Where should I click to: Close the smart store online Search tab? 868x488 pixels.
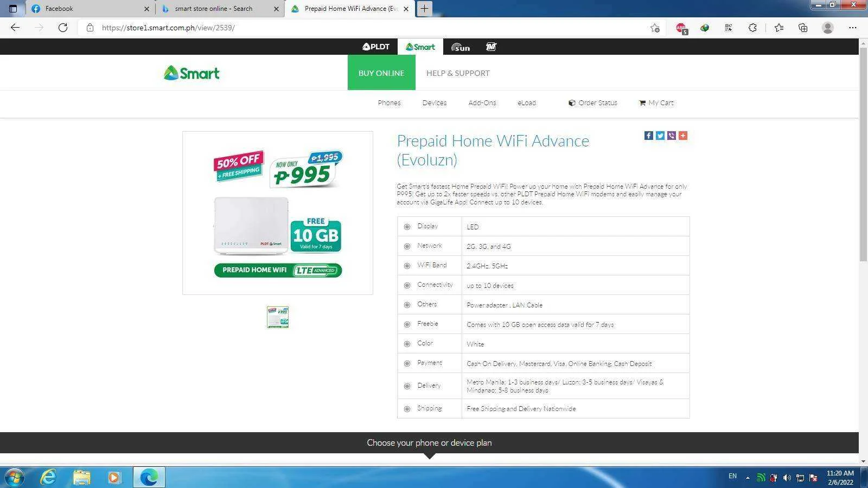coord(276,9)
